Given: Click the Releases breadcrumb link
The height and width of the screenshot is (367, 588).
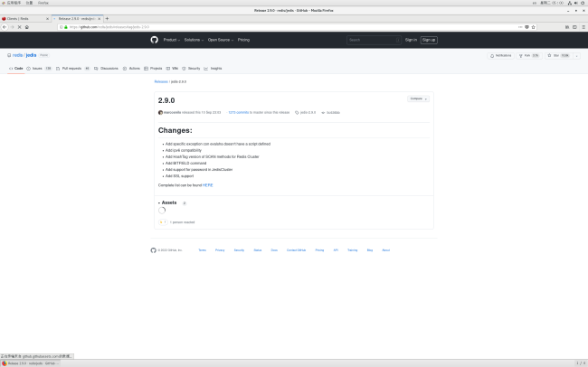Looking at the screenshot, I should click(161, 81).
